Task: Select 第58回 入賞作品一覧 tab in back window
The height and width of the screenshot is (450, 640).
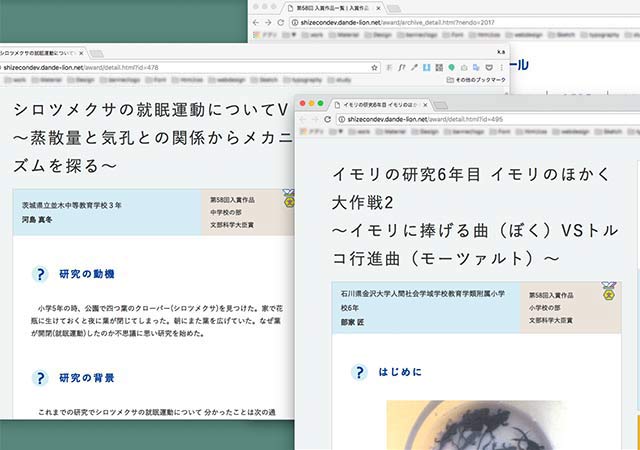Action: pos(335,8)
